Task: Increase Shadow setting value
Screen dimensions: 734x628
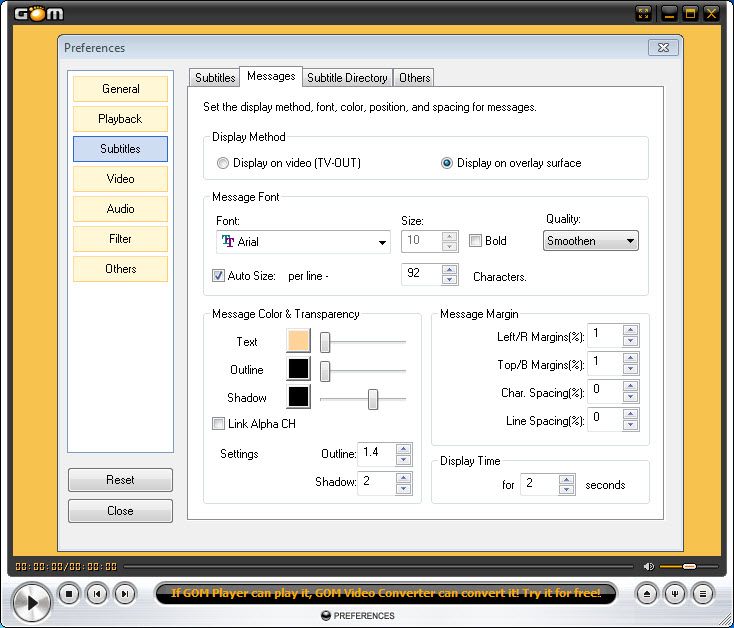Action: point(403,478)
